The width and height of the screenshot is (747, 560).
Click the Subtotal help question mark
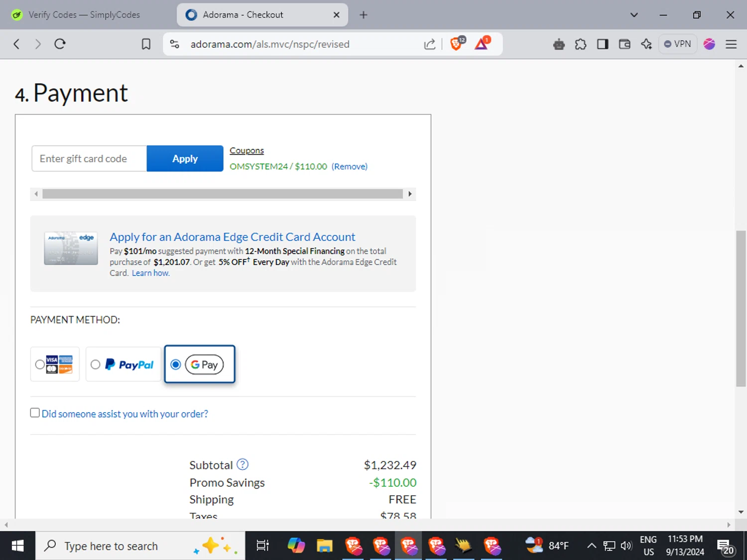coord(243,464)
